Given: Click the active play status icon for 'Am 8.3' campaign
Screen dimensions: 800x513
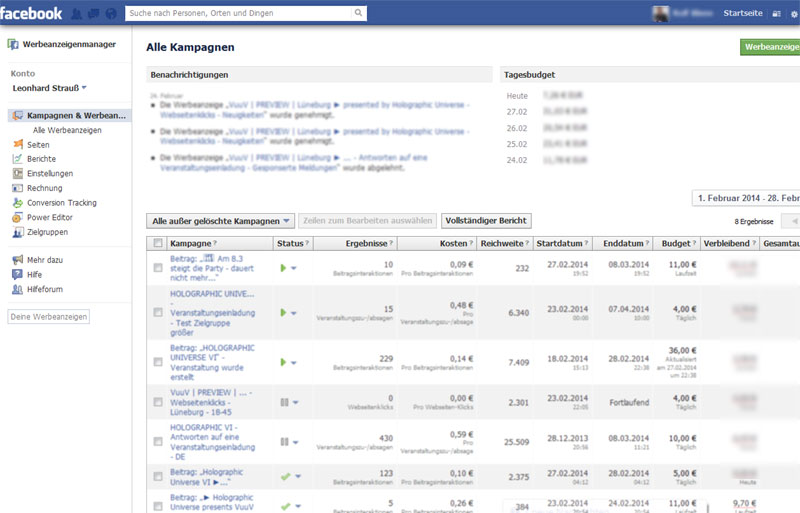Looking at the screenshot, I should (283, 268).
